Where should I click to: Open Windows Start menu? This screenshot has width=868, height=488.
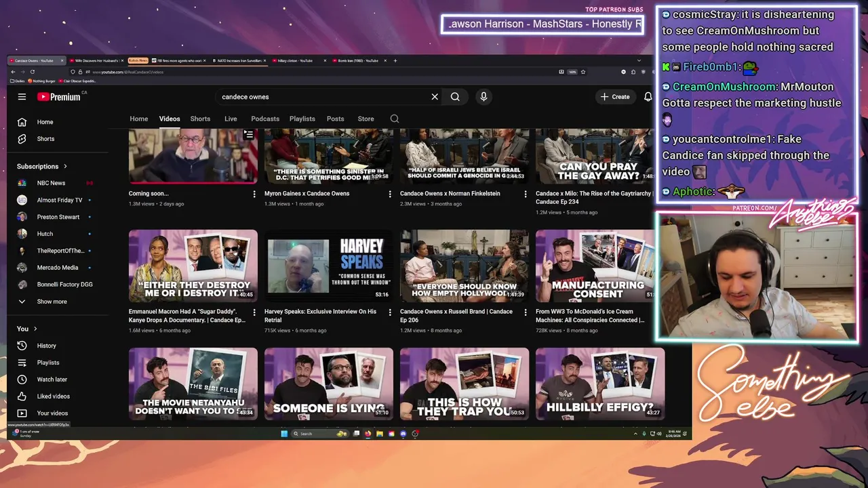[284, 434]
